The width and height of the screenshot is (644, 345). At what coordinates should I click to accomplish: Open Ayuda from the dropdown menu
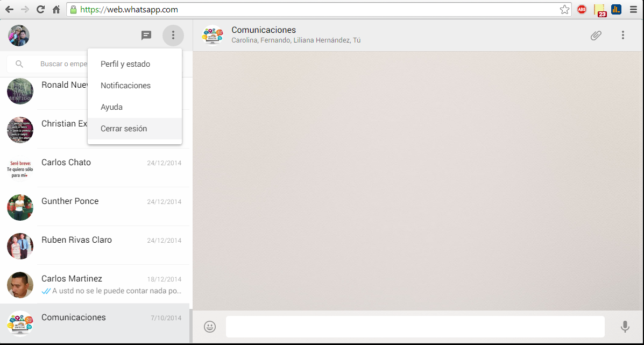pos(111,107)
